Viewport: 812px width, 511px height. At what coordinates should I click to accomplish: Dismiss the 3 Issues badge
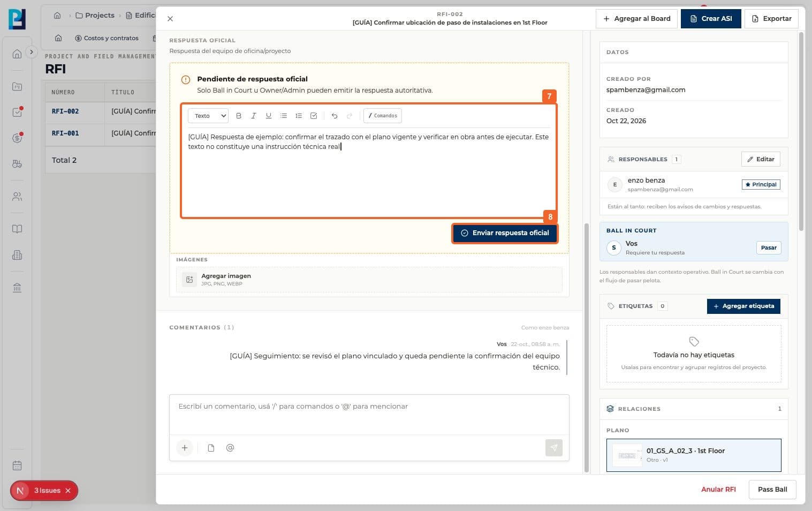coord(68,491)
